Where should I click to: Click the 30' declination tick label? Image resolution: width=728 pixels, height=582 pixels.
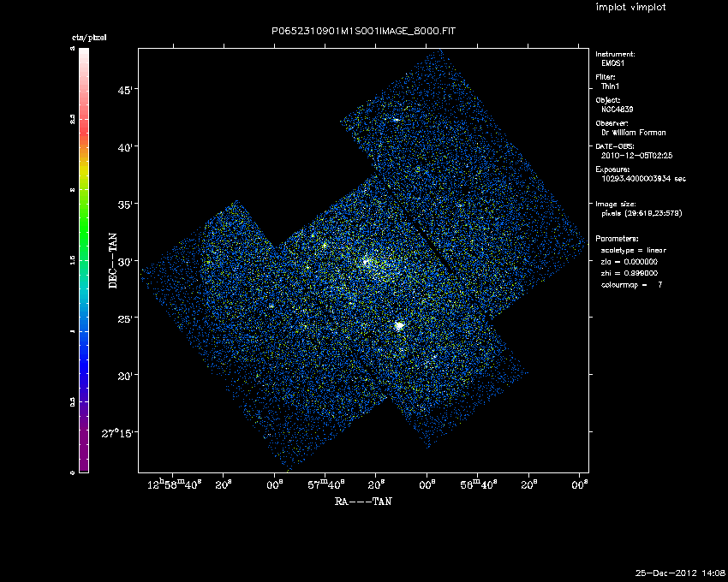126,262
